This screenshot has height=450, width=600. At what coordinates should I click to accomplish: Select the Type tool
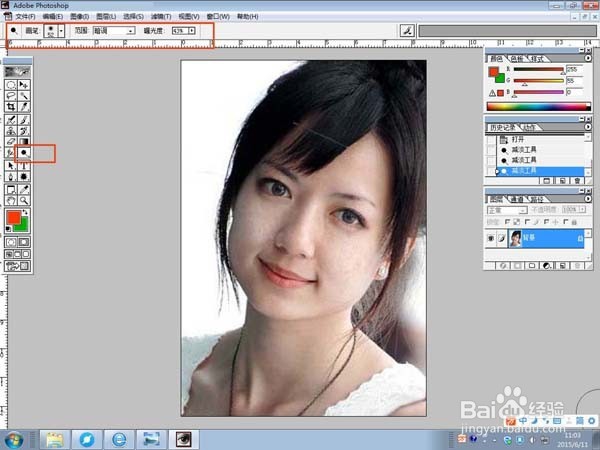24,166
